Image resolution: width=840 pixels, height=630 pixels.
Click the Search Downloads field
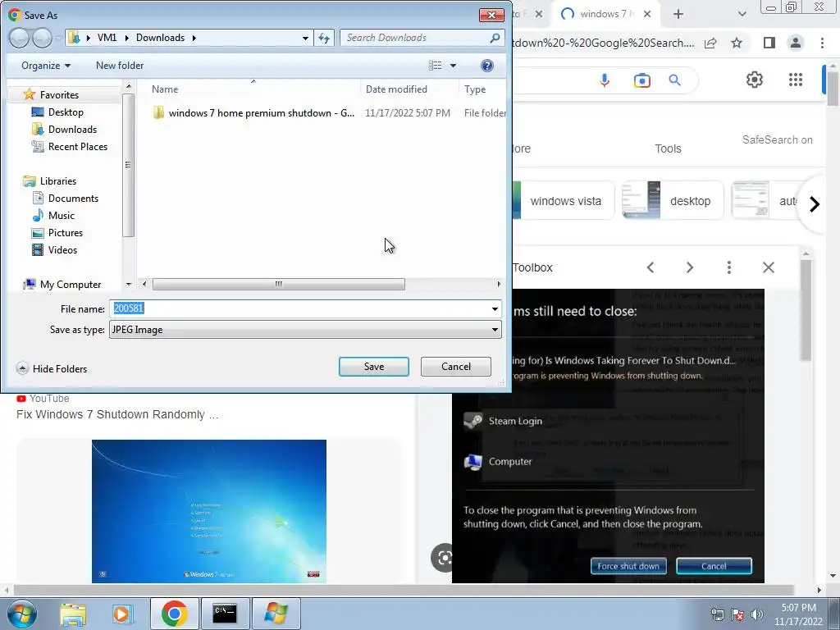(415, 38)
